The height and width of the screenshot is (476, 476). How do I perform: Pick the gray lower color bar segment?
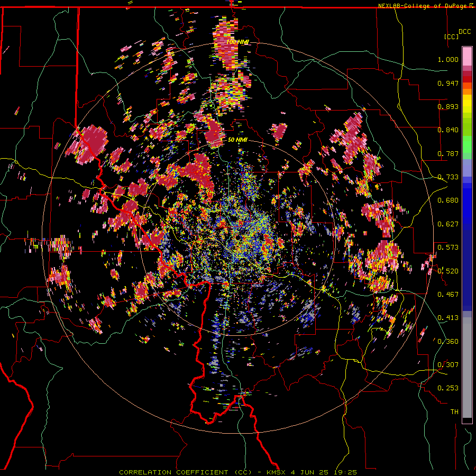coord(467,368)
